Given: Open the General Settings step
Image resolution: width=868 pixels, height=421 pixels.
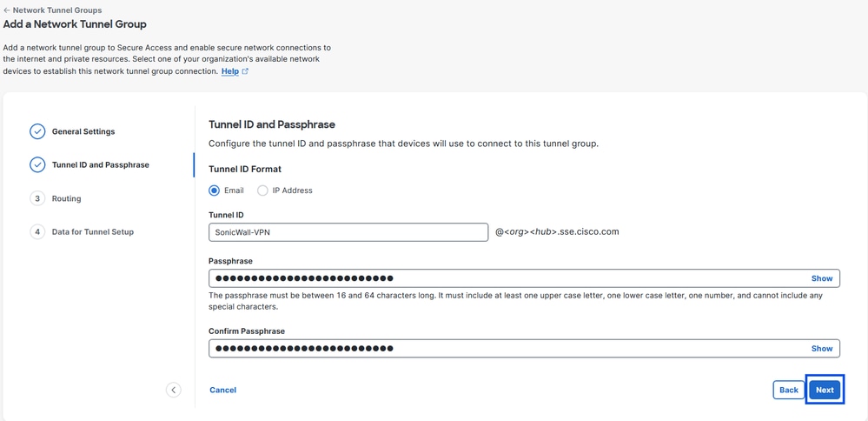Looking at the screenshot, I should pos(83,131).
